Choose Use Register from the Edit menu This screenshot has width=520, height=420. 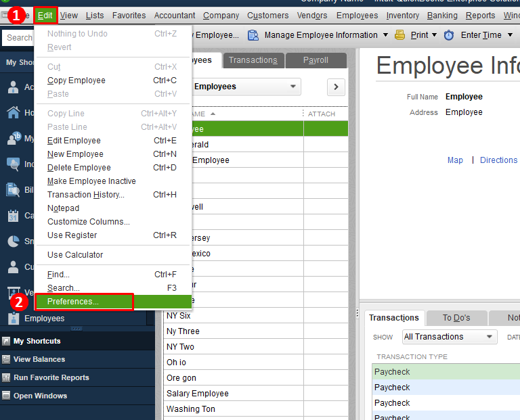(x=113, y=235)
